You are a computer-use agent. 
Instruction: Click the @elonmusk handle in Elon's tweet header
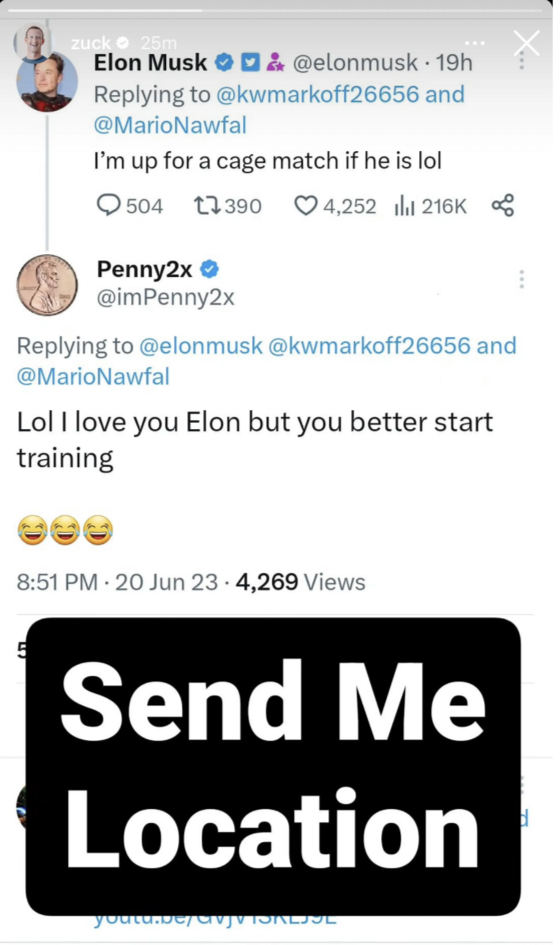pos(355,63)
